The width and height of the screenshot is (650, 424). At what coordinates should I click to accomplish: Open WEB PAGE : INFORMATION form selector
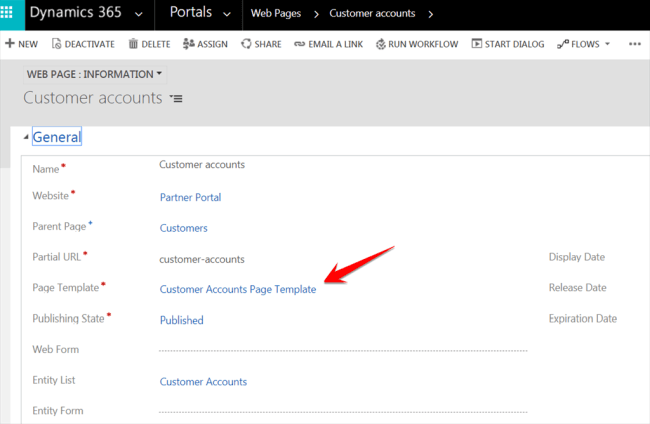[x=94, y=74]
